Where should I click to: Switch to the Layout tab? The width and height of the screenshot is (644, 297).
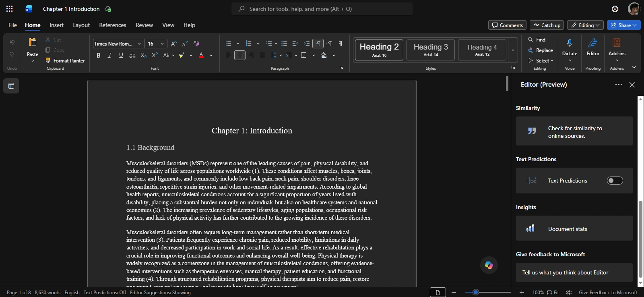[x=81, y=25]
